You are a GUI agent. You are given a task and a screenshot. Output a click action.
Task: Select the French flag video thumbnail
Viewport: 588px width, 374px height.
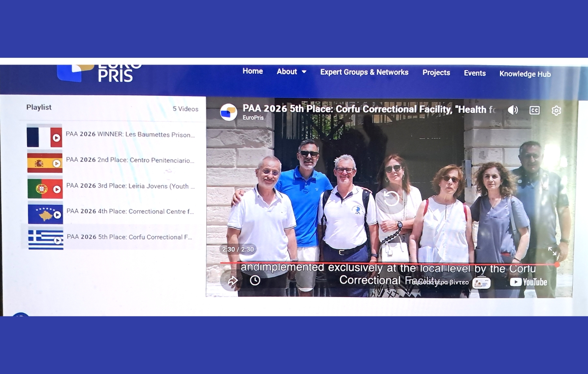click(x=44, y=136)
